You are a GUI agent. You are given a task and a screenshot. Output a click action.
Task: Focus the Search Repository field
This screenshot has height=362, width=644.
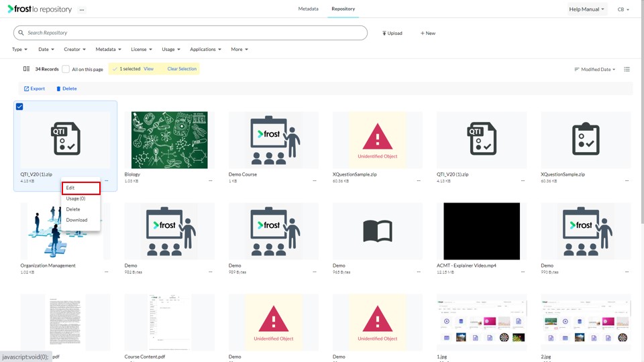click(x=190, y=33)
